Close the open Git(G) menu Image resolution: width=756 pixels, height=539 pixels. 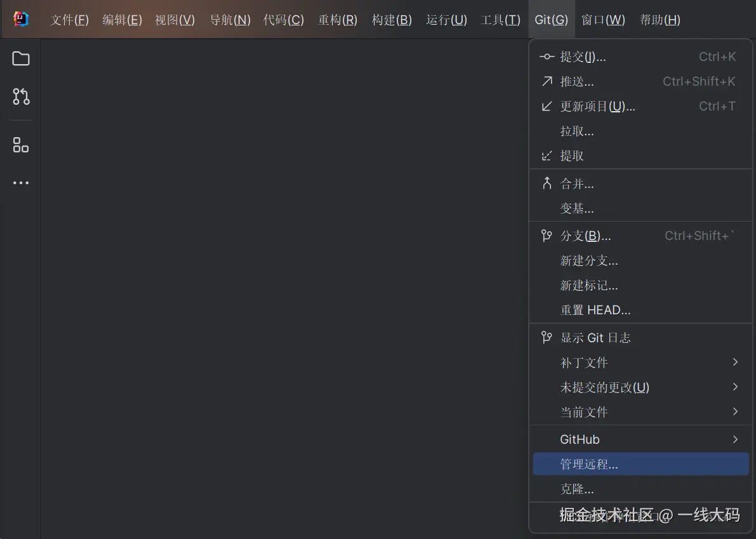click(x=552, y=20)
